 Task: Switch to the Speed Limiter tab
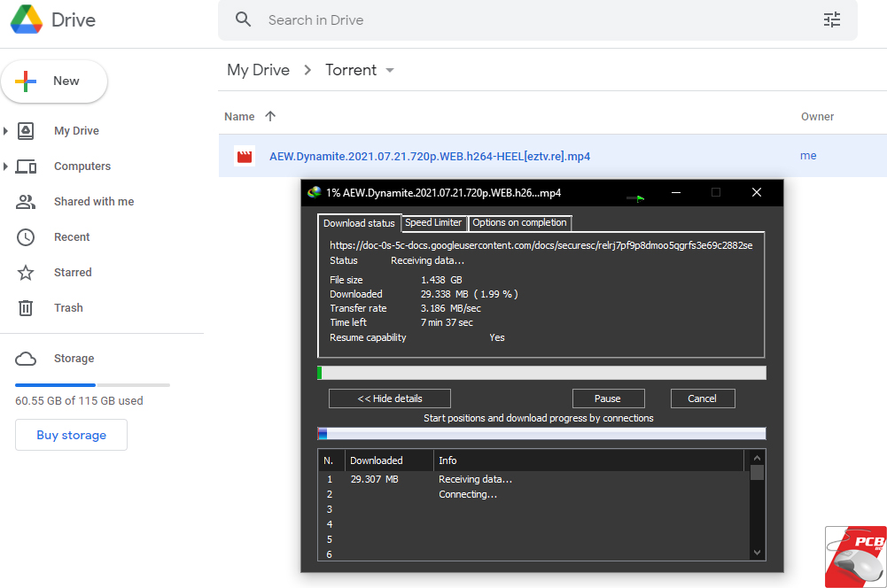coord(433,223)
